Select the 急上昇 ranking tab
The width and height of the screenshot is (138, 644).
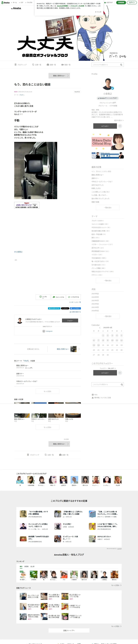pos(33,567)
